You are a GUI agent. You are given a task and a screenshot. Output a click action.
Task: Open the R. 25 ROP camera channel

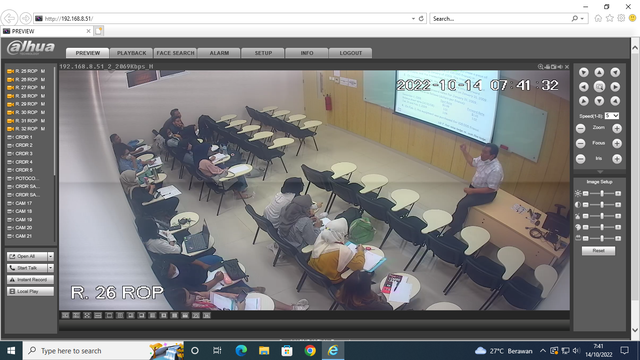[x=26, y=71]
